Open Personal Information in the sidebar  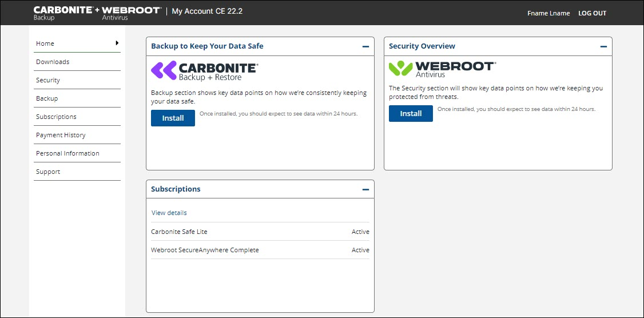coord(77,153)
